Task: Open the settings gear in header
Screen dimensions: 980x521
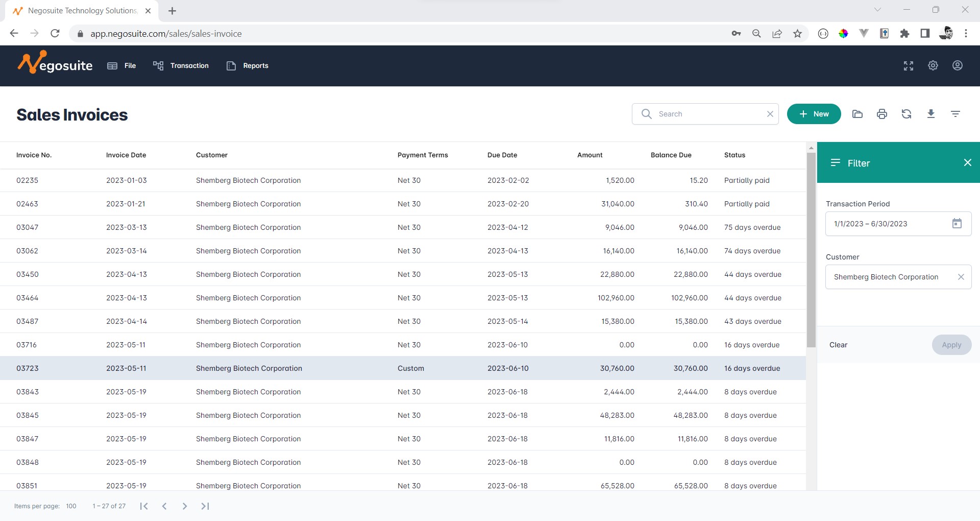Action: [933, 65]
